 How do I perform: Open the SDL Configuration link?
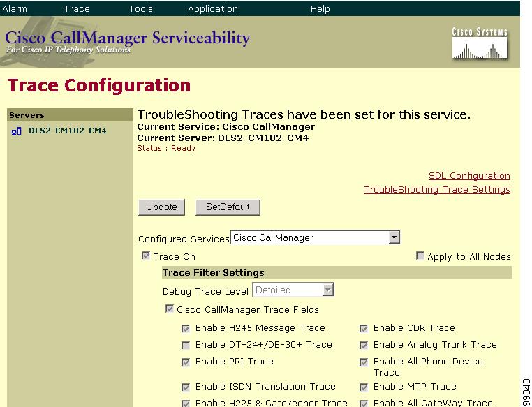click(469, 176)
